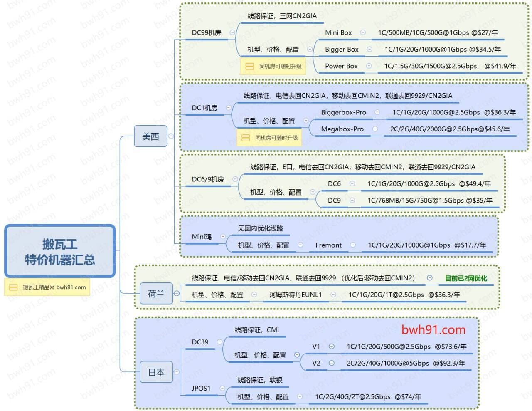The height and width of the screenshot is (411, 532).
Task: Toggle the collapse circle next to Megabox-Pro
Action: [x=375, y=129]
